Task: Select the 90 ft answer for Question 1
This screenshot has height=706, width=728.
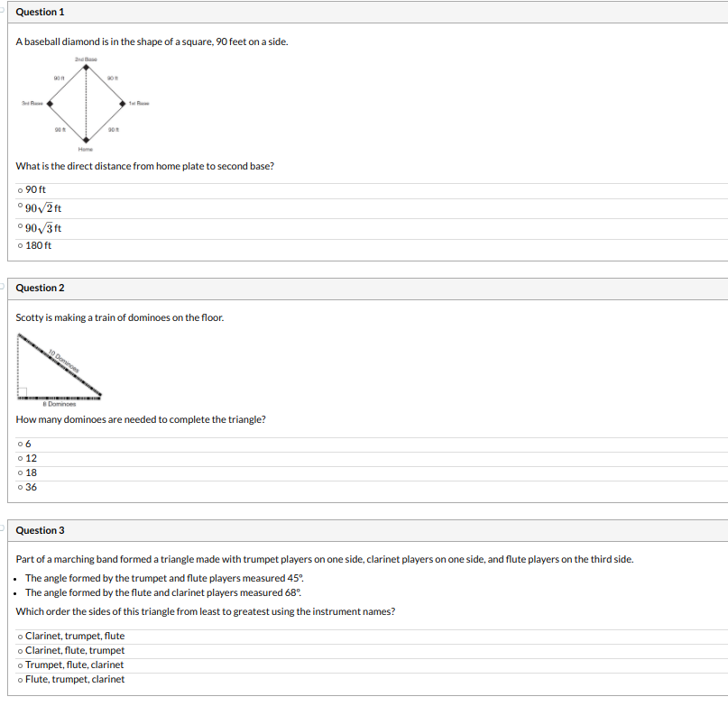Action: (x=20, y=189)
